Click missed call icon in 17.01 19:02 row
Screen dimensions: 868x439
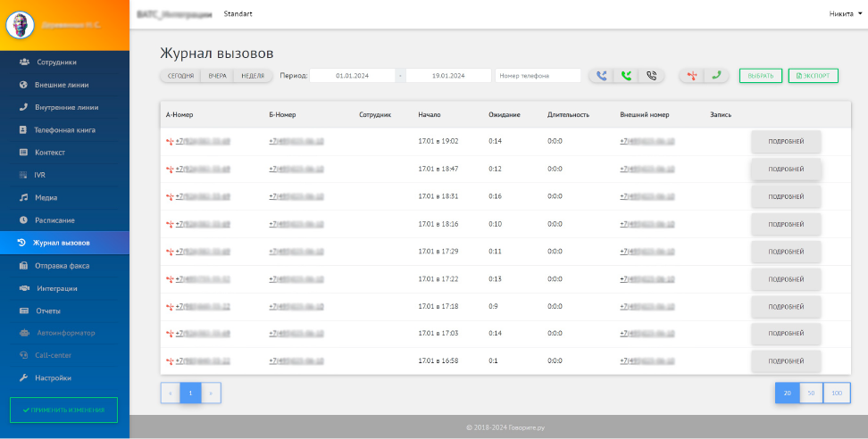tap(169, 141)
